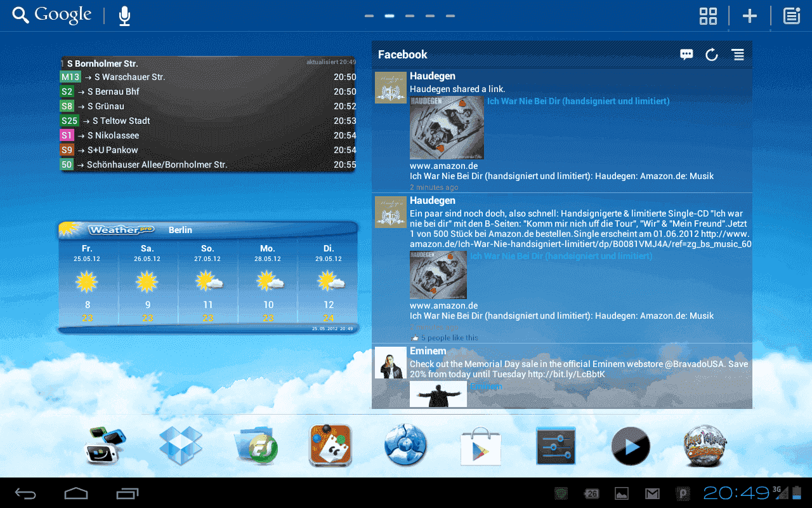812x508 pixels.
Task: Tap the Home navigation button
Action: point(75,493)
